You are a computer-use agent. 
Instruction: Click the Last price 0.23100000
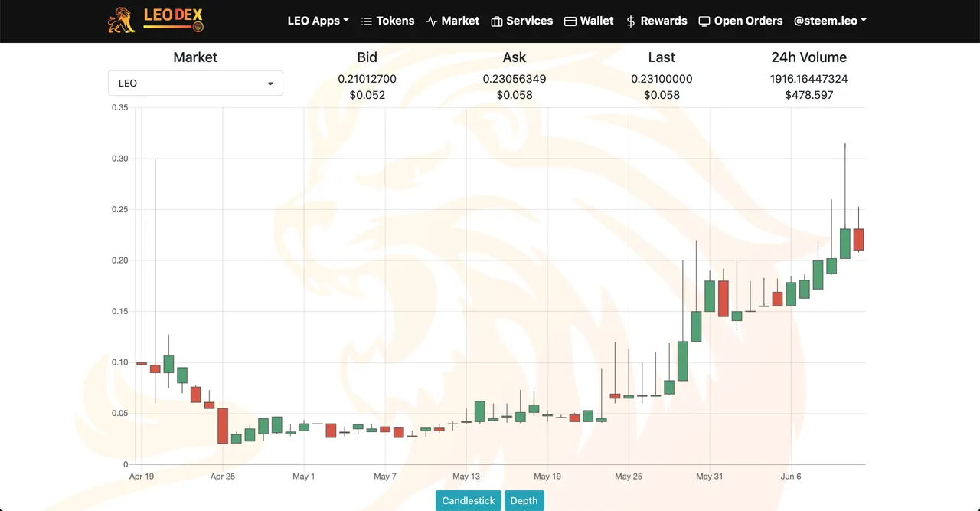point(661,79)
